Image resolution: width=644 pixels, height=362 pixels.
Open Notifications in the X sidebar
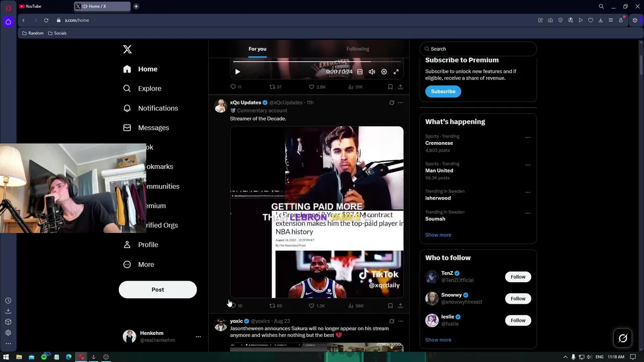point(150,108)
